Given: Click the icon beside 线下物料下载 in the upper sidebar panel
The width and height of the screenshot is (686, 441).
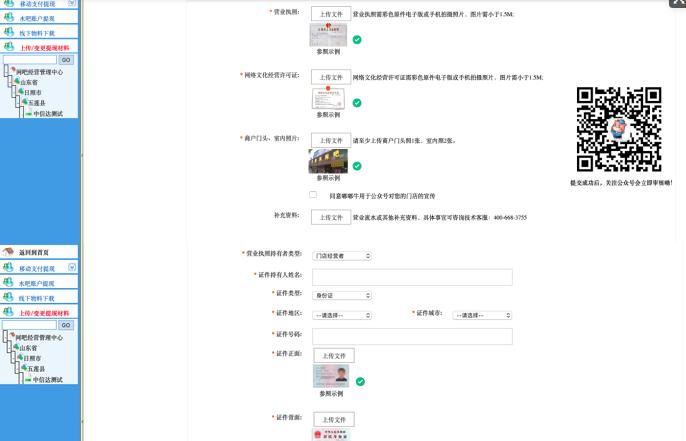Looking at the screenshot, I should point(9,32).
